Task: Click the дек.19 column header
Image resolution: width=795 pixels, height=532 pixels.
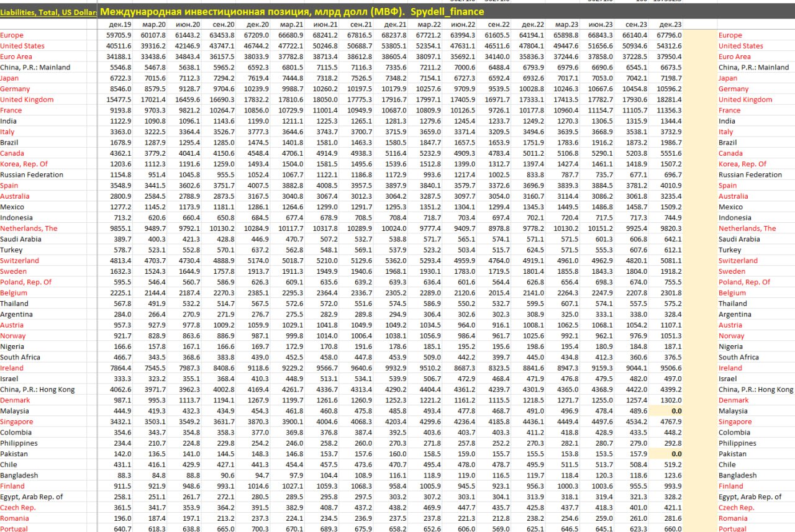Action: point(119,24)
